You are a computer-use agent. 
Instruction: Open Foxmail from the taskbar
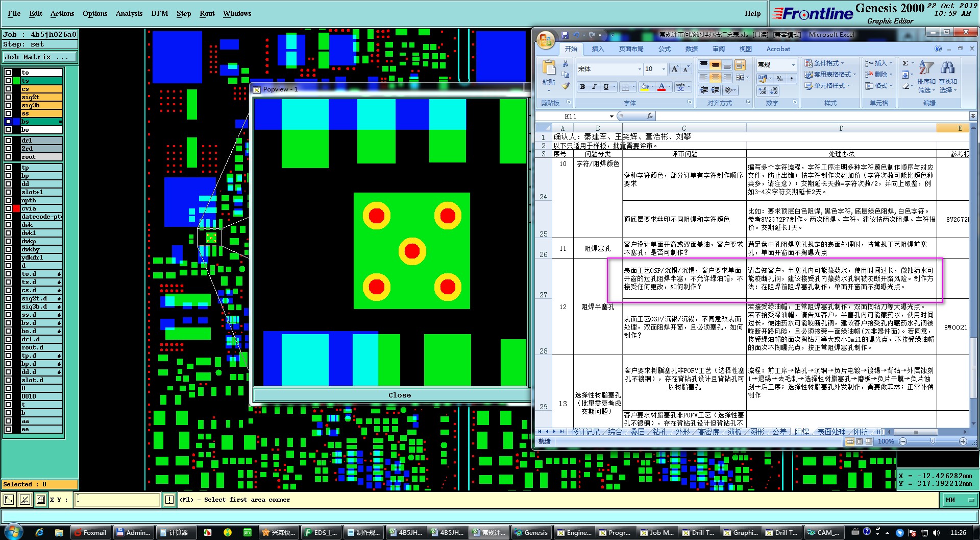[x=90, y=532]
